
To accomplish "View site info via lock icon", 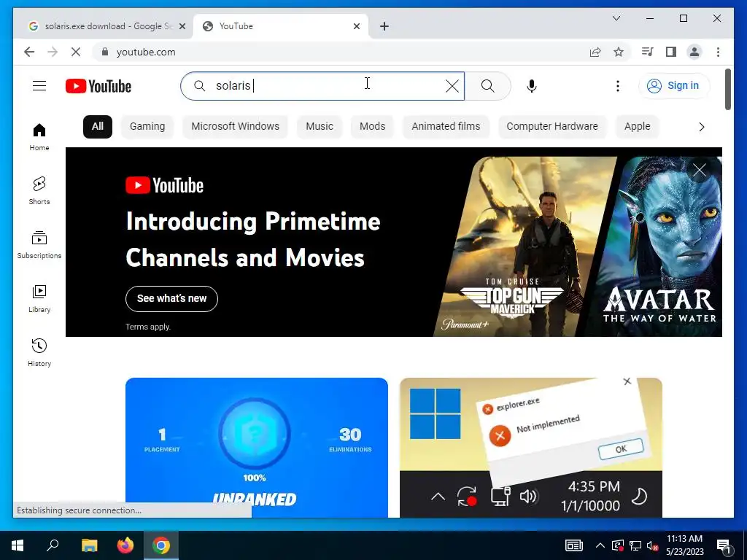I will pyautogui.click(x=105, y=52).
